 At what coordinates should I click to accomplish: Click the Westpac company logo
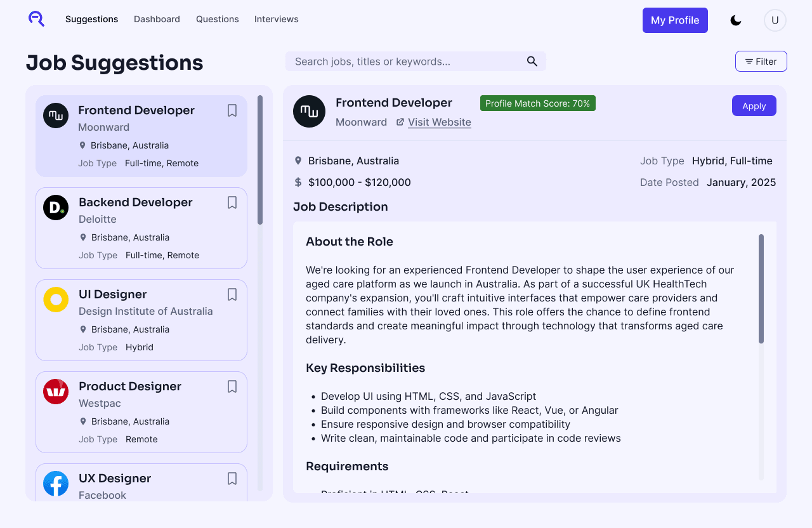click(56, 392)
